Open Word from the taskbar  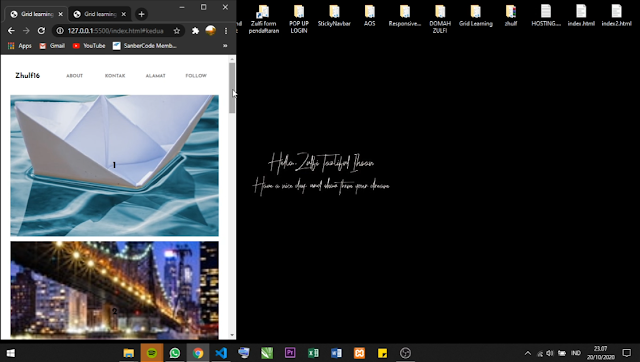pos(336,353)
